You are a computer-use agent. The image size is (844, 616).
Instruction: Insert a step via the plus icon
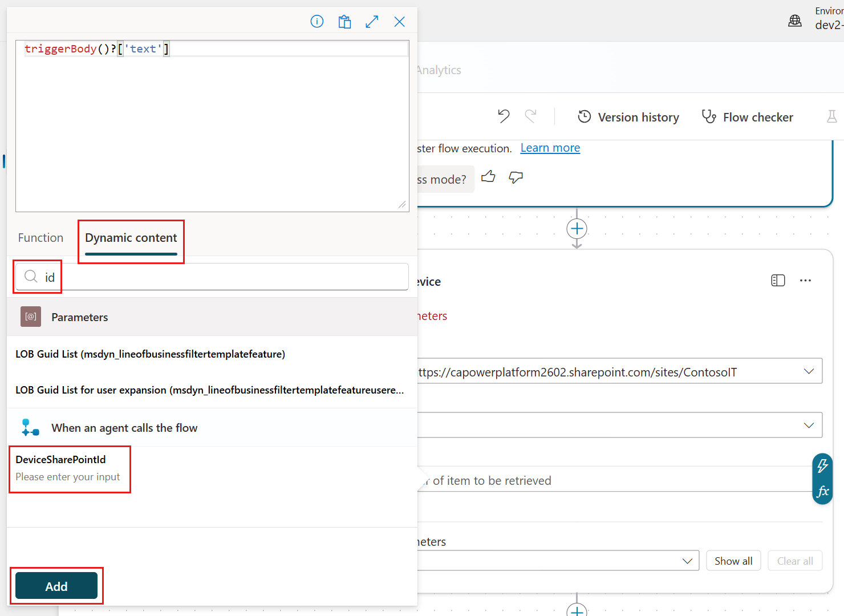pyautogui.click(x=577, y=228)
